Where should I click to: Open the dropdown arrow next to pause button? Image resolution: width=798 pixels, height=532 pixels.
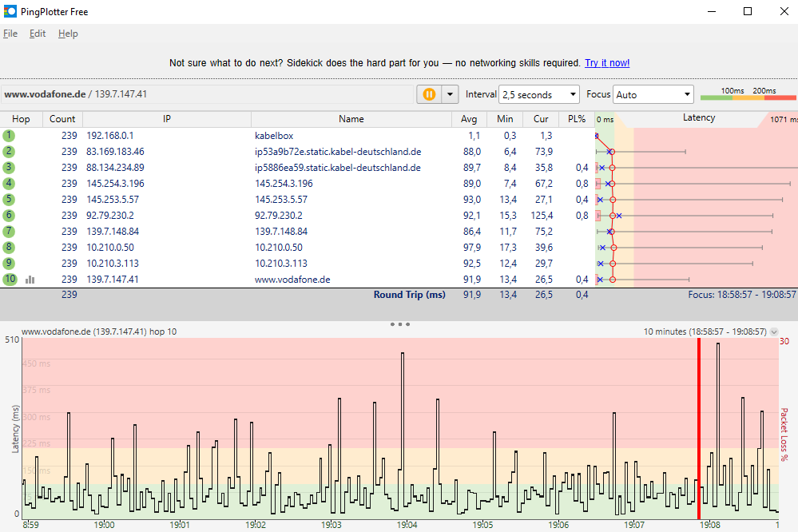tap(450, 94)
